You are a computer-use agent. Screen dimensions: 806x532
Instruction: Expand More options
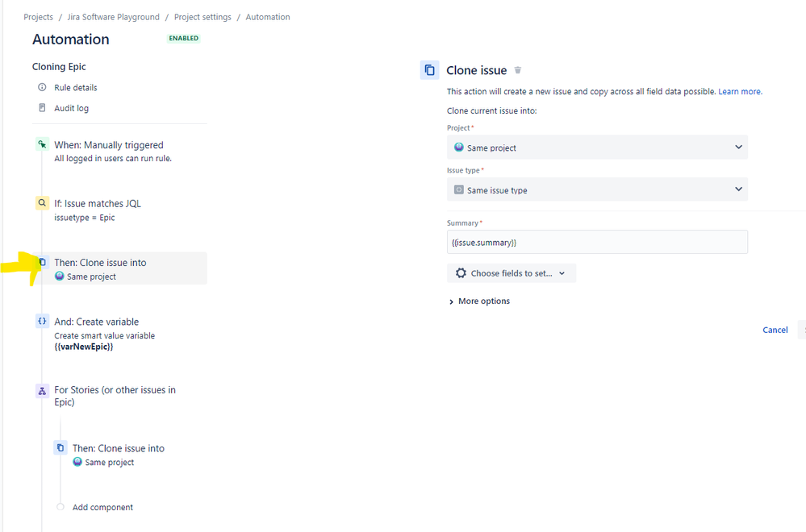[479, 301]
